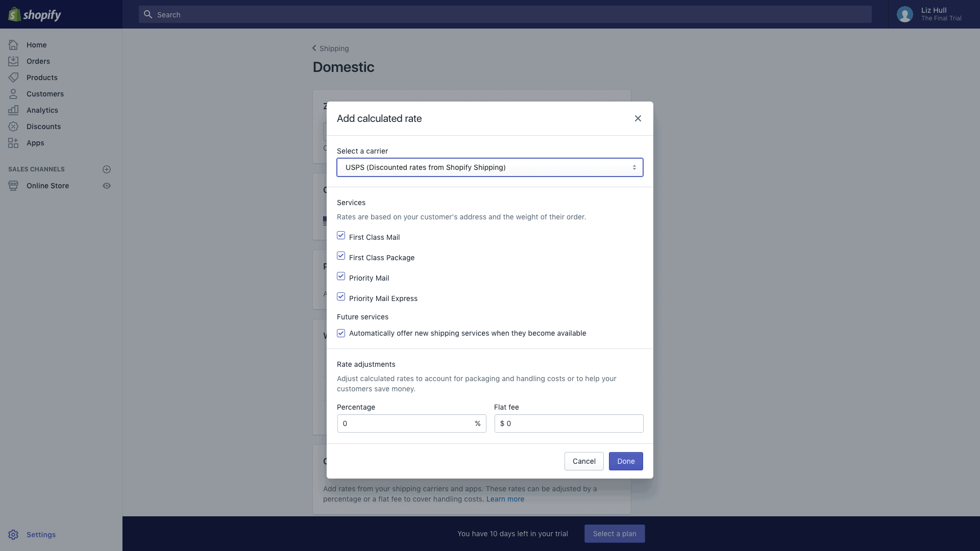
Task: Click the Products tag icon
Action: pos(13,78)
